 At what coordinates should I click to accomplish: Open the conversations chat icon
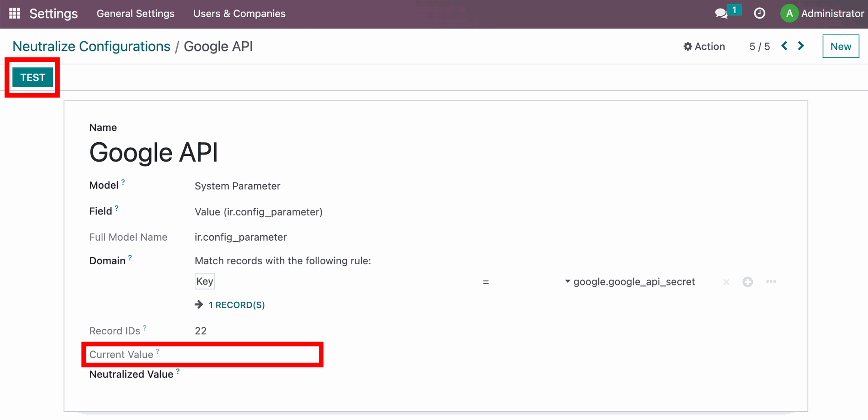[x=721, y=14]
